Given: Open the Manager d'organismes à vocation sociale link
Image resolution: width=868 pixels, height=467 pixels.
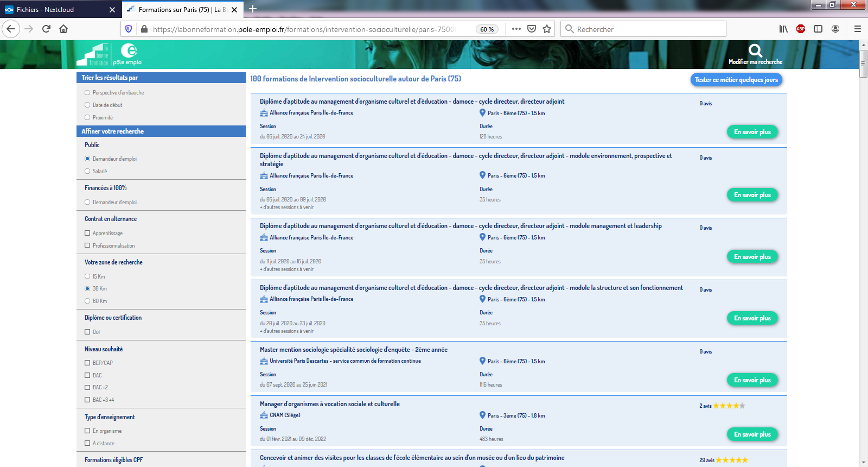Looking at the screenshot, I should coord(329,404).
